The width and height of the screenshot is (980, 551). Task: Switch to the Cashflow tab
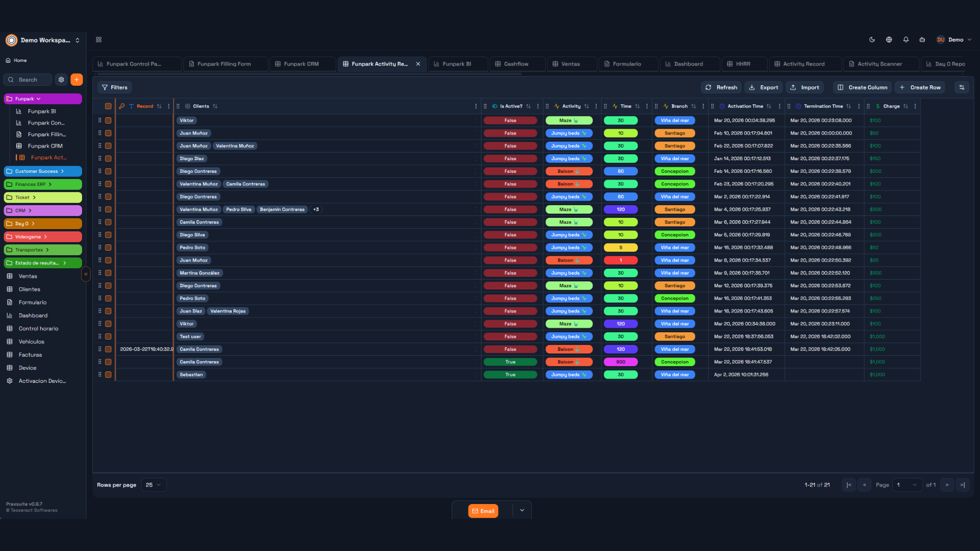[516, 64]
